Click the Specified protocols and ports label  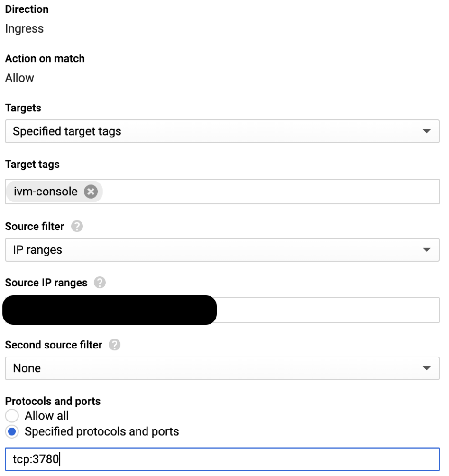(x=102, y=431)
